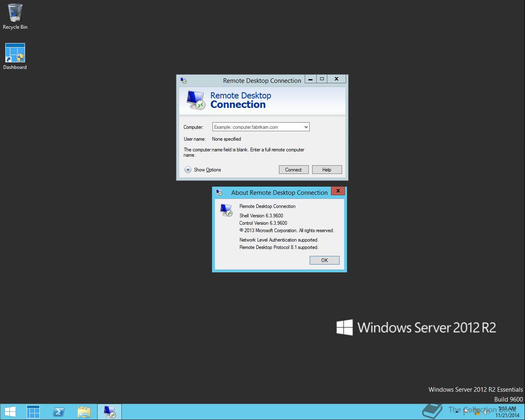Click the Help button
Viewport: 525px width, 420px height.
327,170
